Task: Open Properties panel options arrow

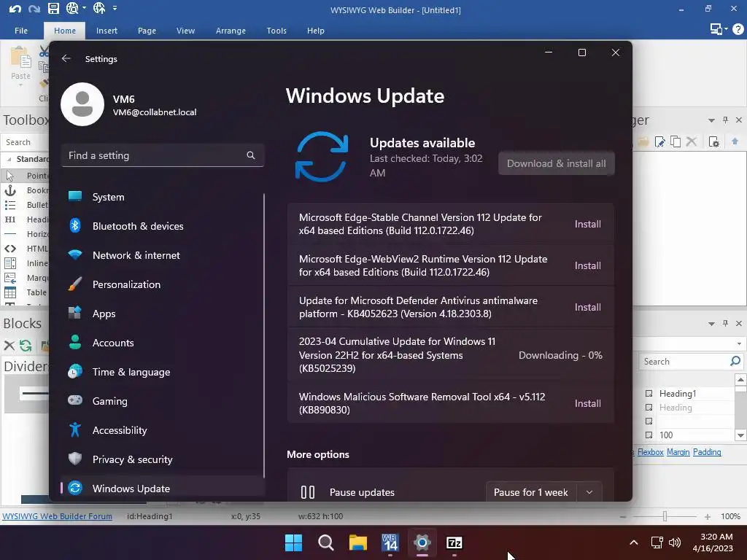Action: click(711, 324)
